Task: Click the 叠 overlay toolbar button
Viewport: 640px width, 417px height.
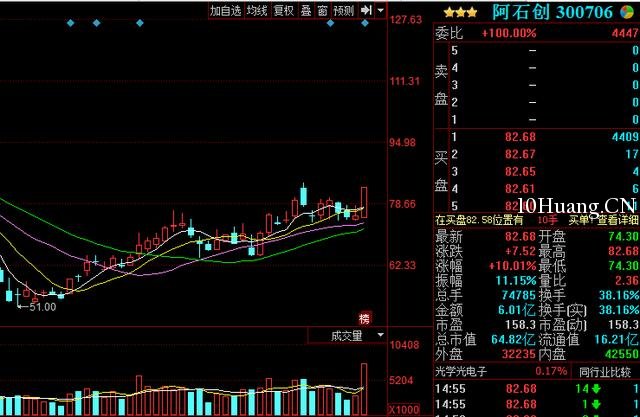Action: pyautogui.click(x=306, y=11)
